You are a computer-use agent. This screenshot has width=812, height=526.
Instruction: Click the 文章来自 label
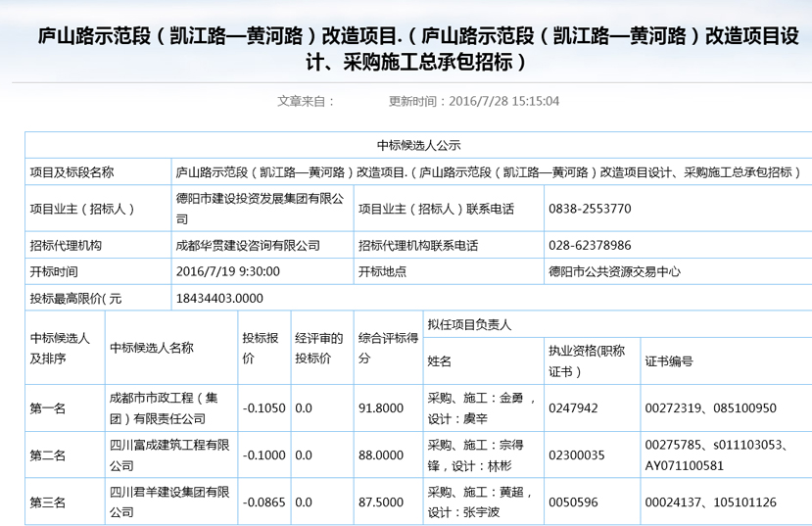coord(306,101)
